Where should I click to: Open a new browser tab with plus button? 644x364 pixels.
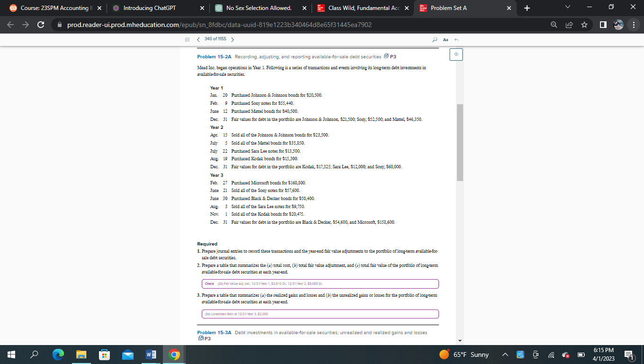tap(528, 8)
